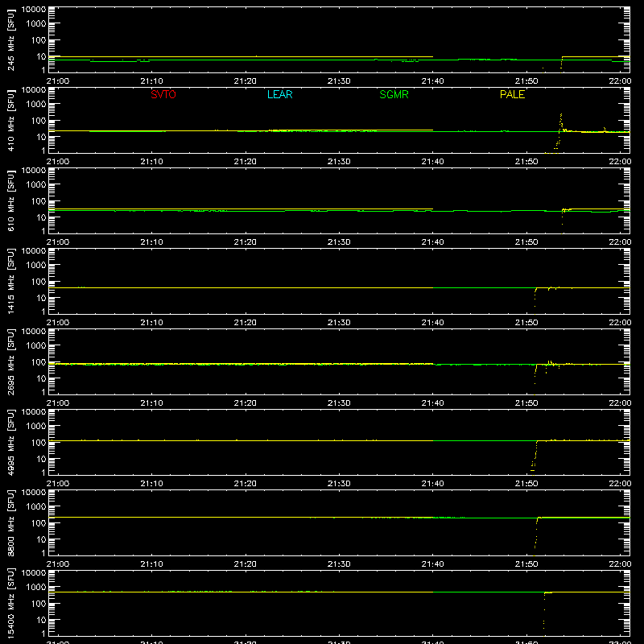Click the 21:10 label under the 410 MHz panel
This screenshot has height=644, width=644.
pyautogui.click(x=151, y=162)
